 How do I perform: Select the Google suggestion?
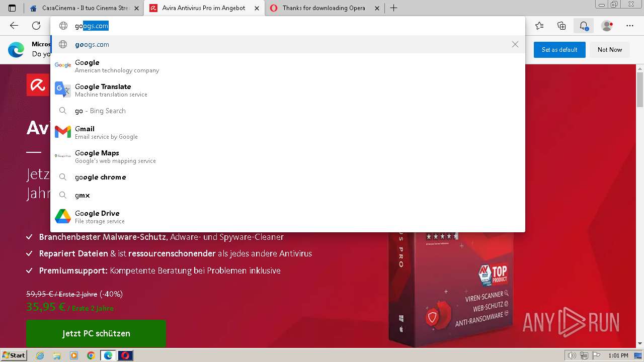tap(288, 66)
